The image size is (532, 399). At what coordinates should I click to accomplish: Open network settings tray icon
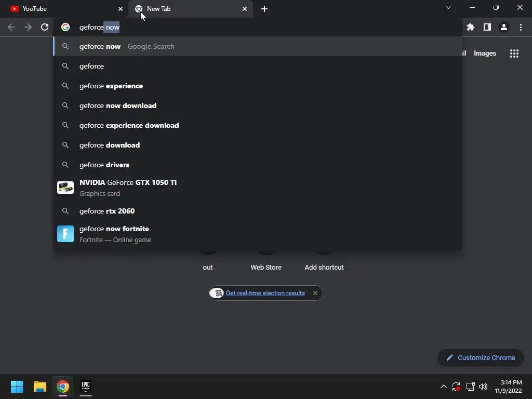coord(470,387)
